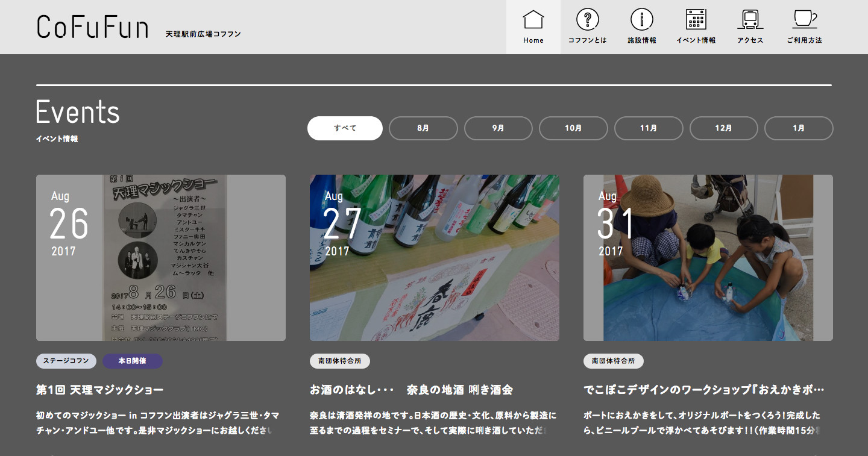Filter events by 9月

click(x=498, y=128)
